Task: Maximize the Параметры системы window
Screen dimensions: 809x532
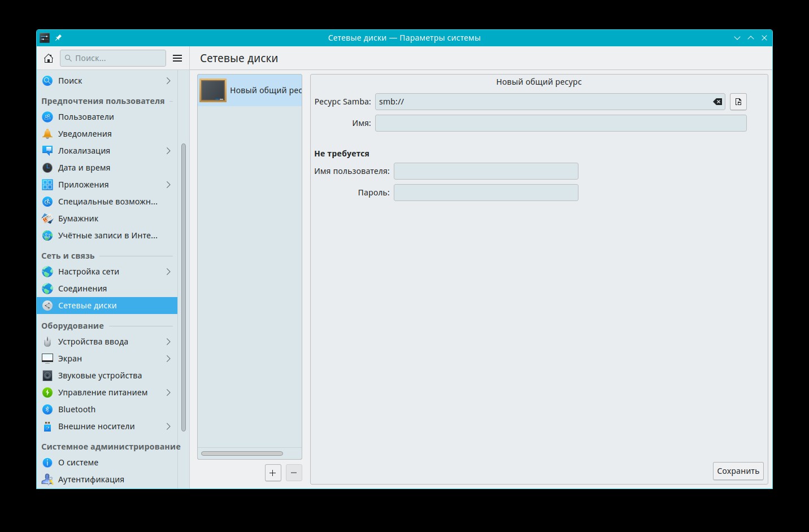Action: 751,38
